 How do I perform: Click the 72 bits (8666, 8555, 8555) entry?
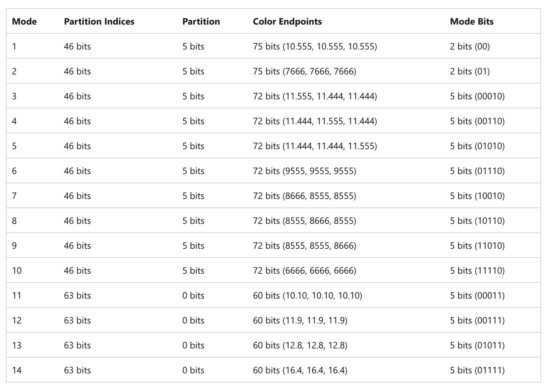(305, 196)
